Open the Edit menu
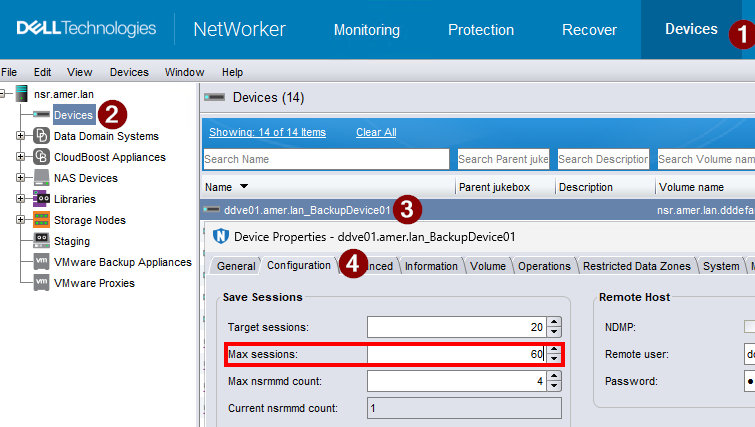The width and height of the screenshot is (755, 427). (x=42, y=72)
